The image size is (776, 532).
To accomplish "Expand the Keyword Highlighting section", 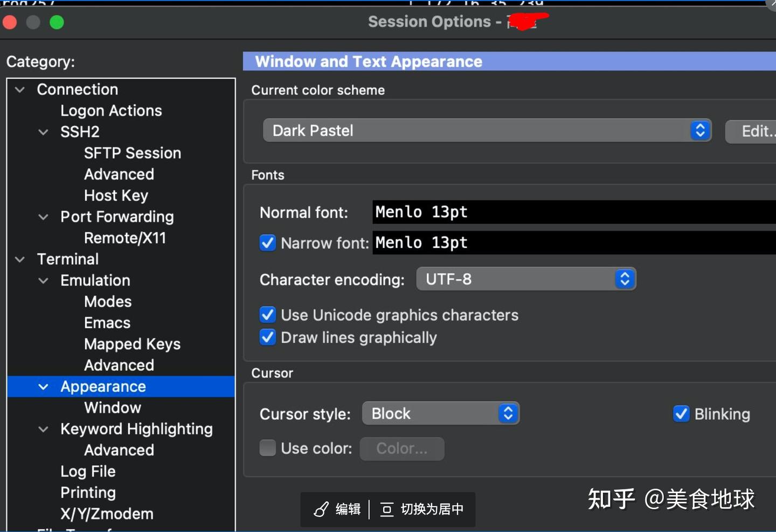I will click(x=43, y=430).
